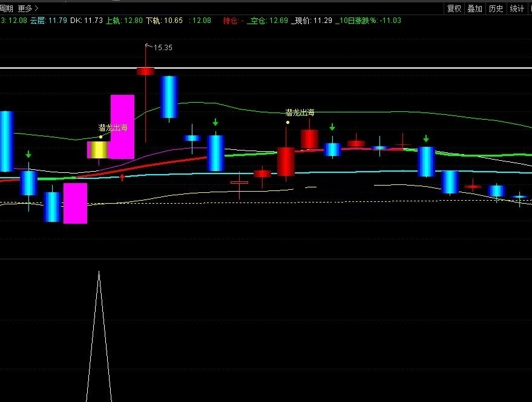
Task: Click the left 潜龙出海 signal label
Action: pos(113,128)
